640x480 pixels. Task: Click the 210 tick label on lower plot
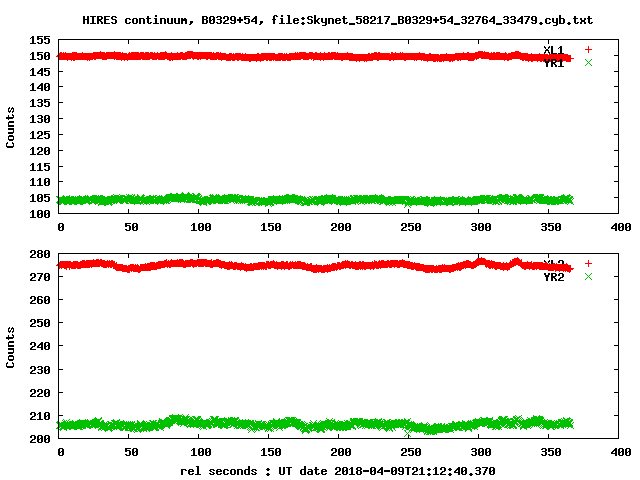[40, 416]
